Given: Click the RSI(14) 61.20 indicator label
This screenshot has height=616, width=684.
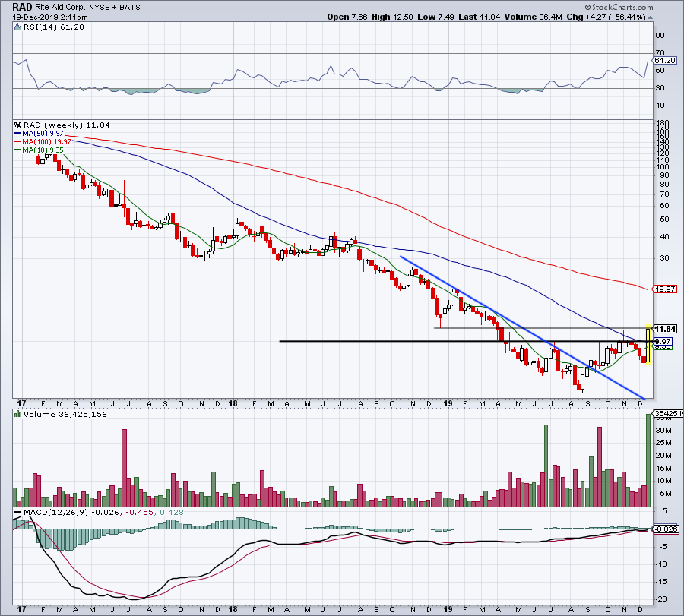Looking at the screenshot, I should click(54, 27).
